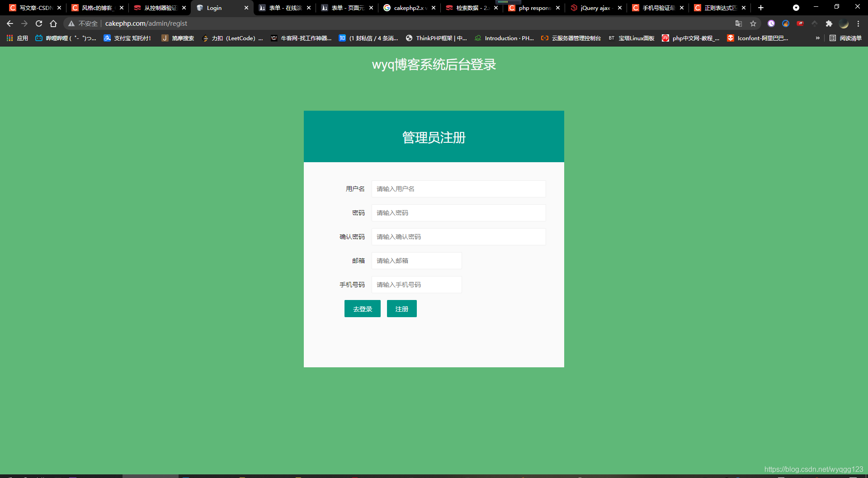
Task: Focus the 密码 input field
Action: click(458, 213)
